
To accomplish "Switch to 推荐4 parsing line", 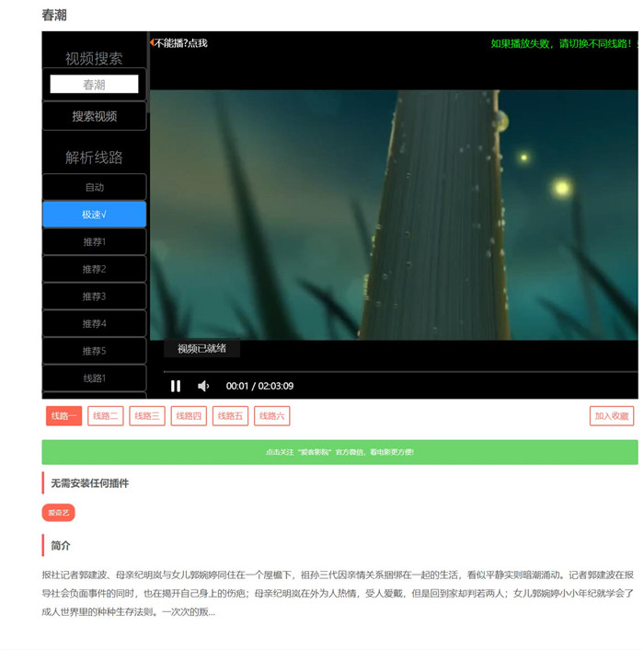I will coord(95,323).
